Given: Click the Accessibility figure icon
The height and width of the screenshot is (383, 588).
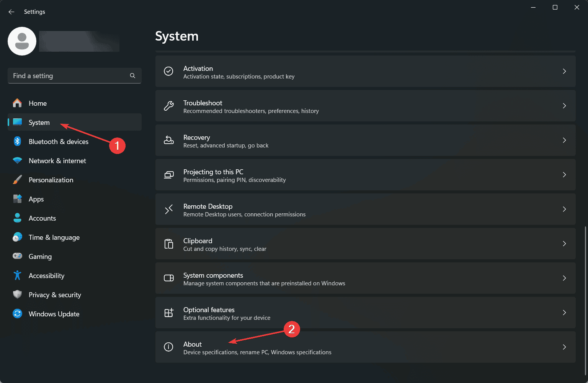Looking at the screenshot, I should pyautogui.click(x=17, y=275).
